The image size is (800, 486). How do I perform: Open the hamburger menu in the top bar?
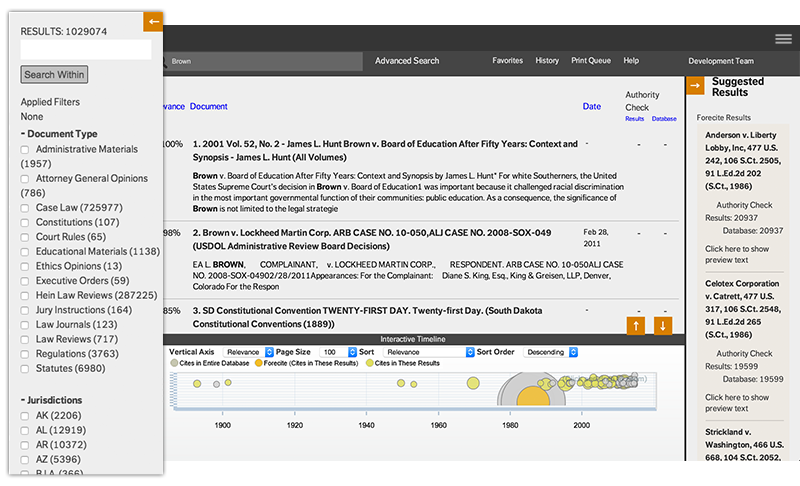[x=783, y=39]
